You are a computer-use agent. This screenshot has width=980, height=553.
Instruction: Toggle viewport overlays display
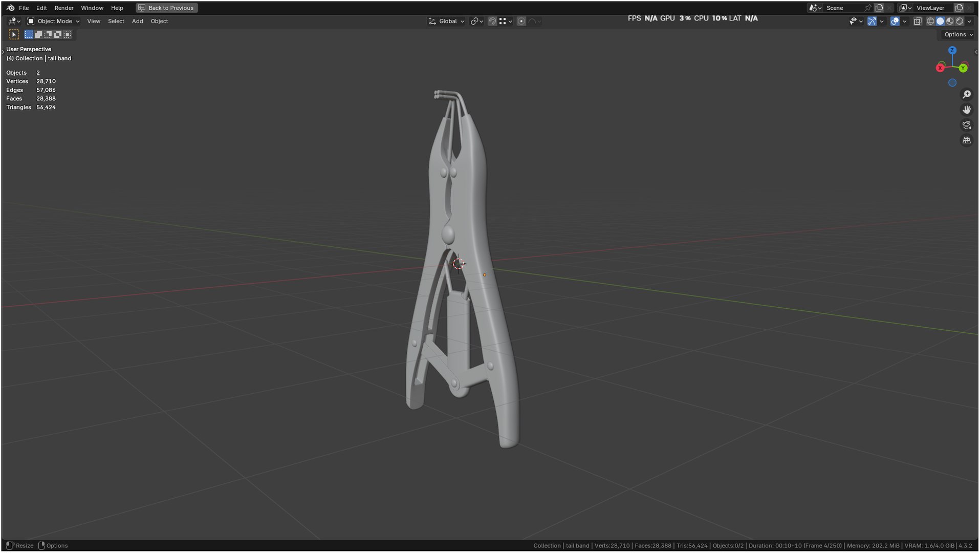pyautogui.click(x=895, y=21)
